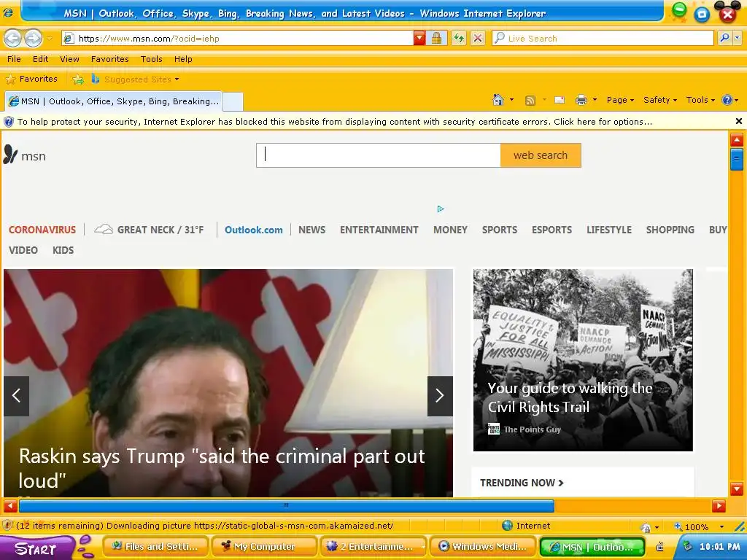Open the address bar history dropdown
This screenshot has width=747, height=560.
419,39
